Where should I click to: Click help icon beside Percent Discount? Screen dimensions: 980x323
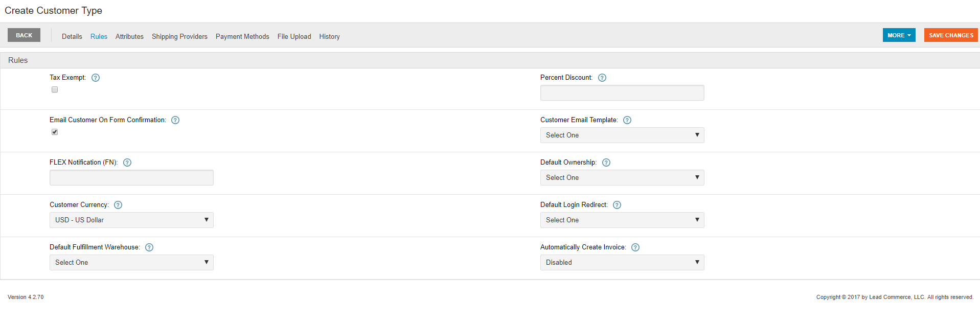(602, 78)
